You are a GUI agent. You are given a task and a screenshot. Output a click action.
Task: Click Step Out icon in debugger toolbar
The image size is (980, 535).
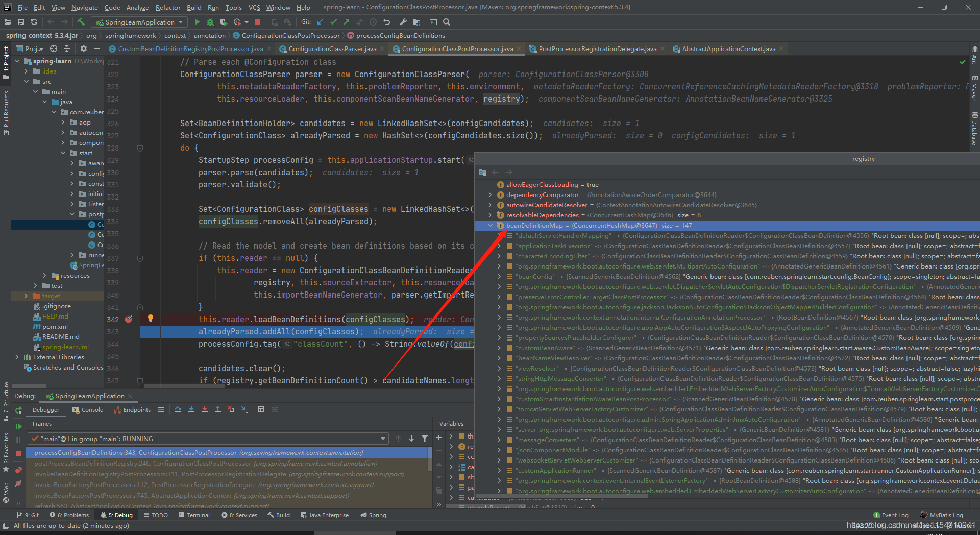tap(218, 409)
